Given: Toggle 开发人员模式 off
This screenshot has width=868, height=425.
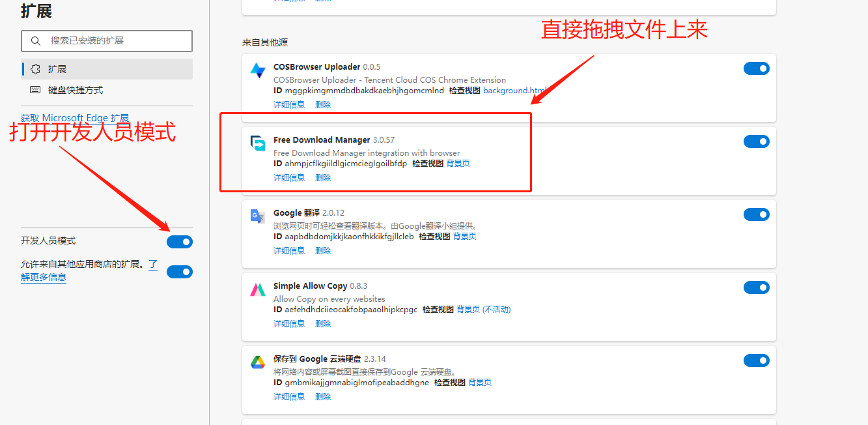Looking at the screenshot, I should tap(179, 241).
